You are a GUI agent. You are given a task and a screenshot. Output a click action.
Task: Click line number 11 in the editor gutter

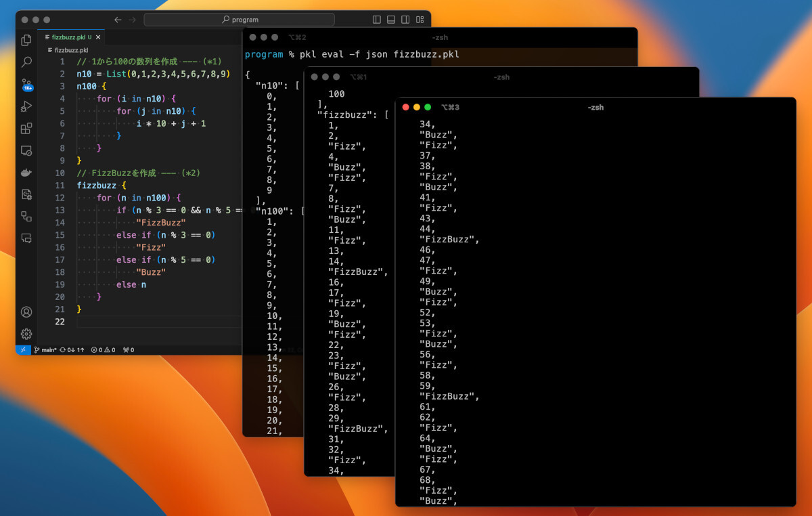click(x=60, y=186)
